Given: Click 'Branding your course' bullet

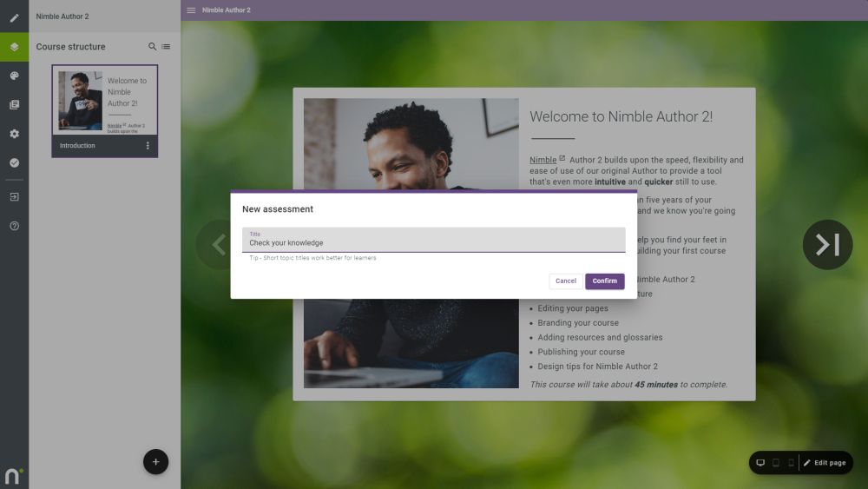Looking at the screenshot, I should coord(578,323).
